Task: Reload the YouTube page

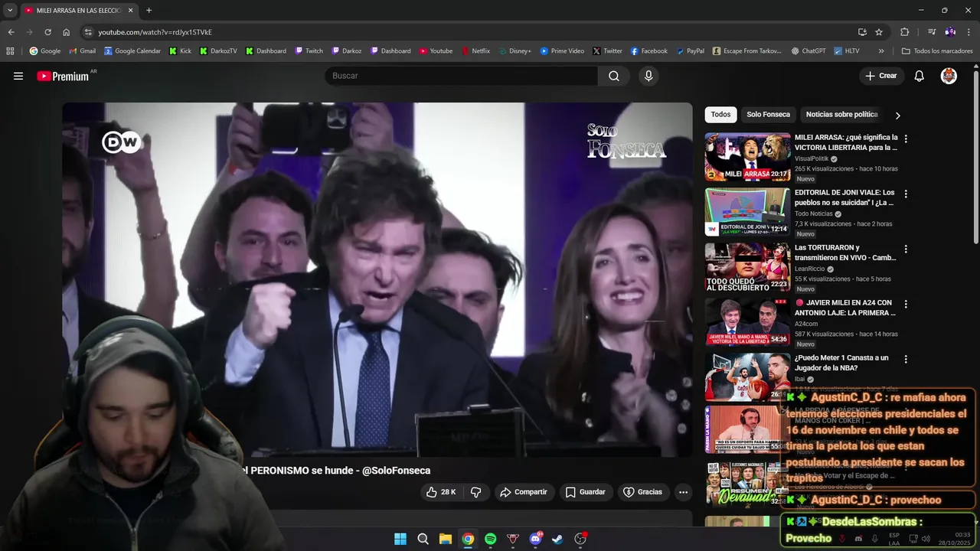Action: (47, 32)
